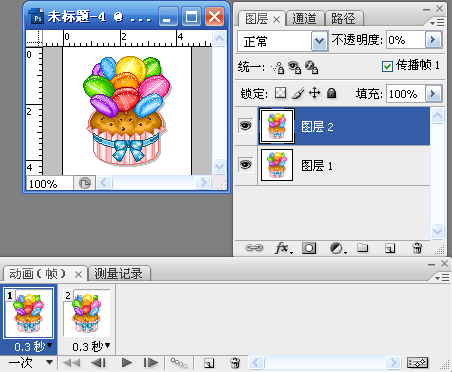Viewport: 452px width, 372px height.
Task: Click document horizontal scroll right arrow
Action: point(203,183)
